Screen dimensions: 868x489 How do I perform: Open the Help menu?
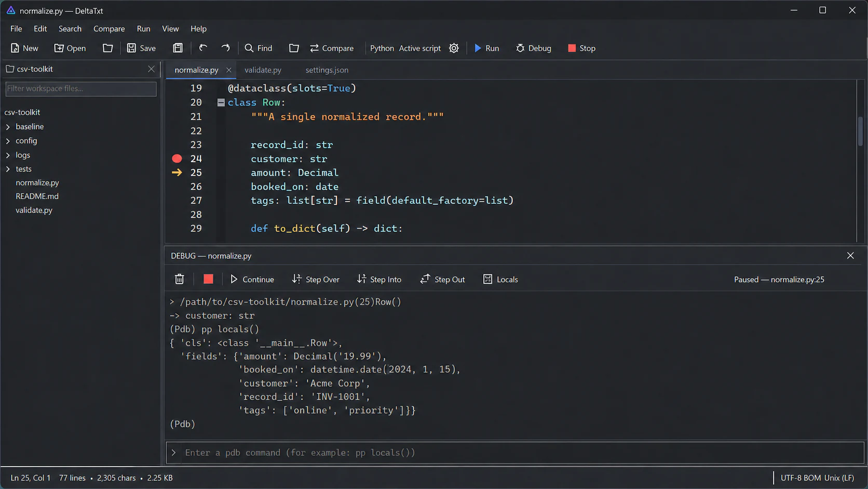point(198,29)
